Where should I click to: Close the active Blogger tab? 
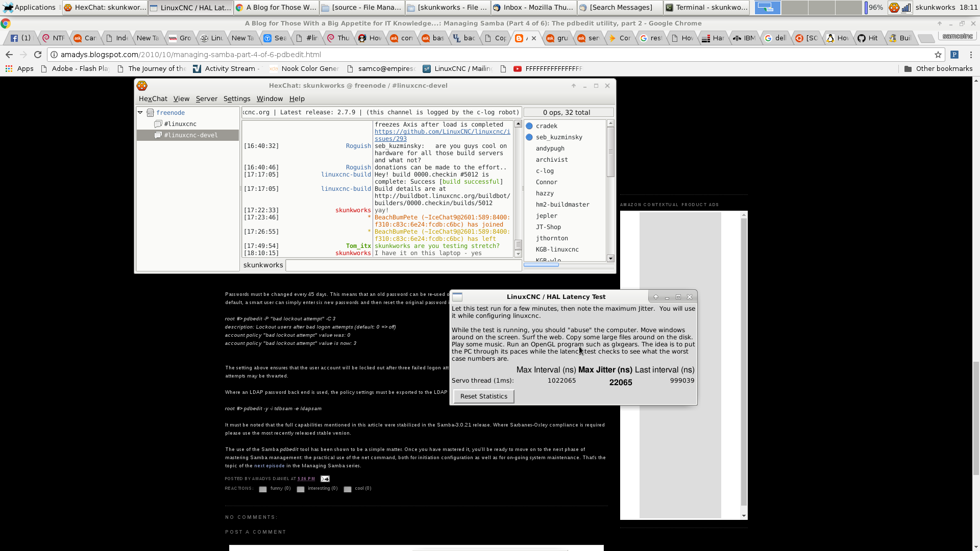click(x=534, y=38)
